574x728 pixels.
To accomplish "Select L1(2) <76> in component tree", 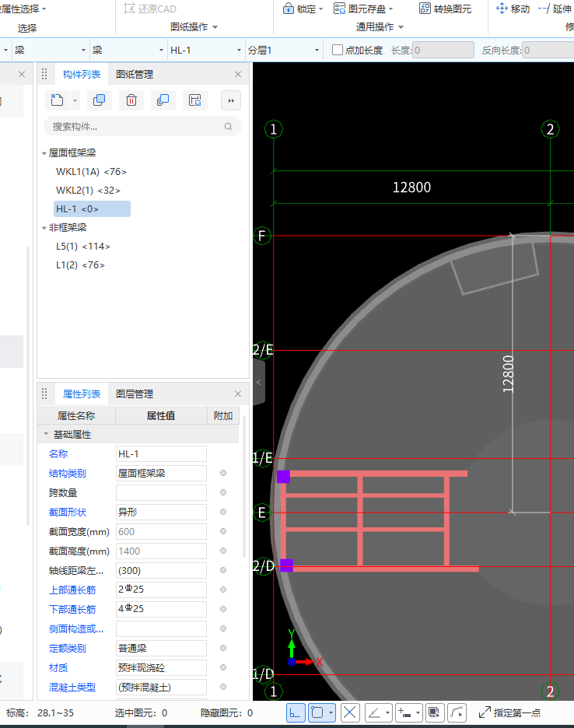I will [80, 265].
